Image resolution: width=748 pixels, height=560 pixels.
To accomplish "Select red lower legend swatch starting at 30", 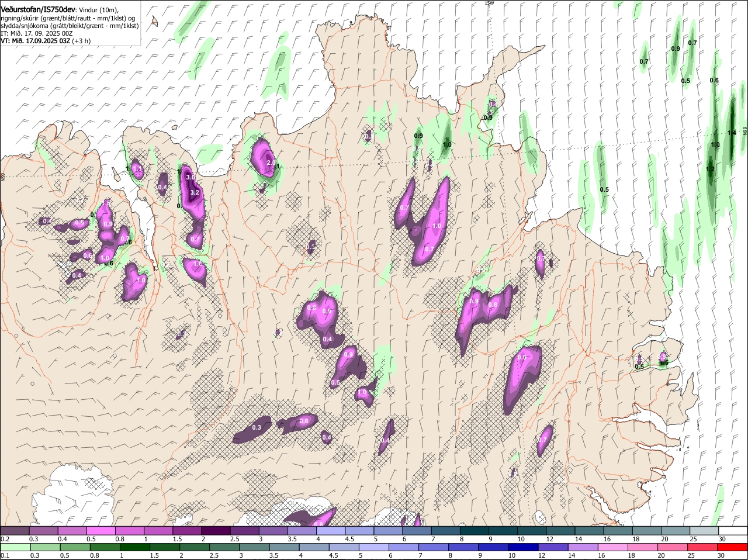I will tap(734, 547).
